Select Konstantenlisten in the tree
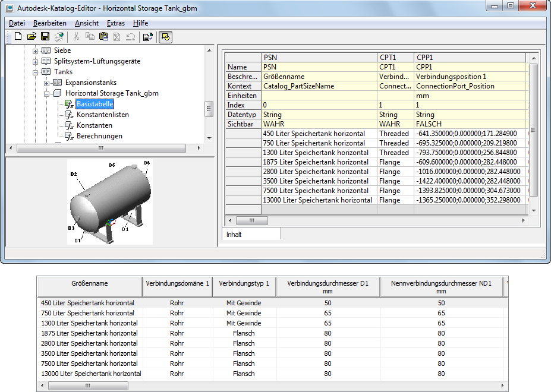 pos(103,115)
